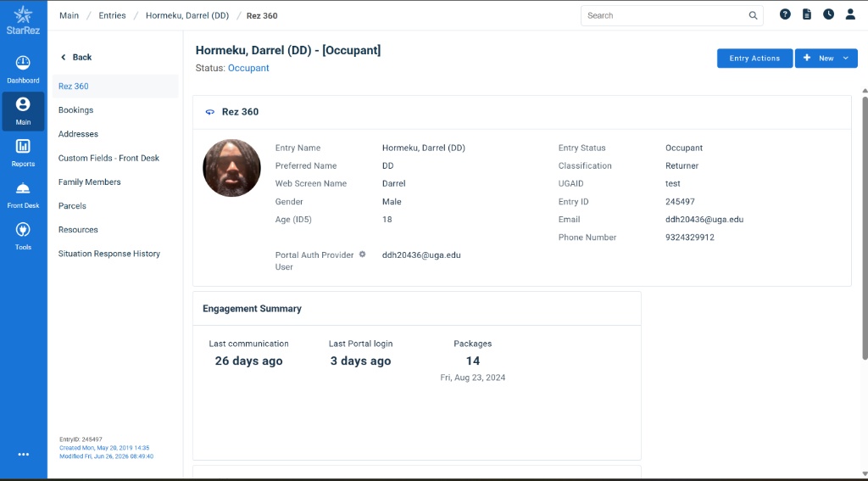
Task: Click the phone number 9324329912
Action: (x=690, y=238)
